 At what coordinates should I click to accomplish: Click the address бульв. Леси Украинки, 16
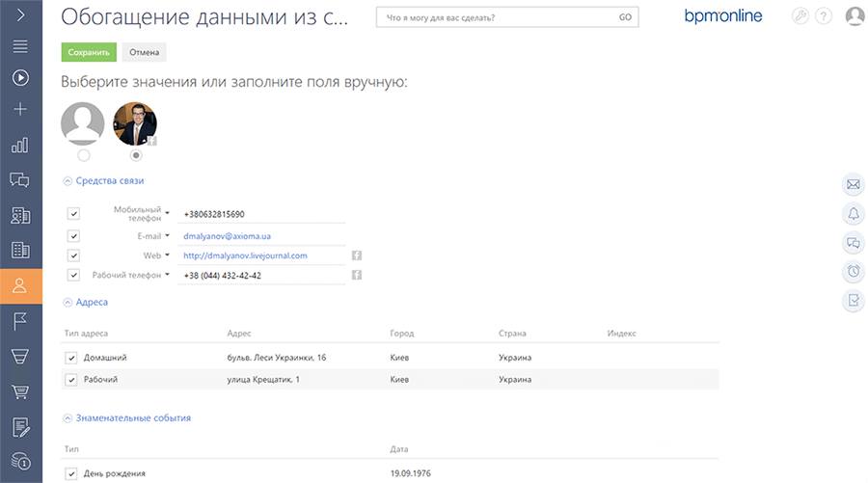pos(276,358)
